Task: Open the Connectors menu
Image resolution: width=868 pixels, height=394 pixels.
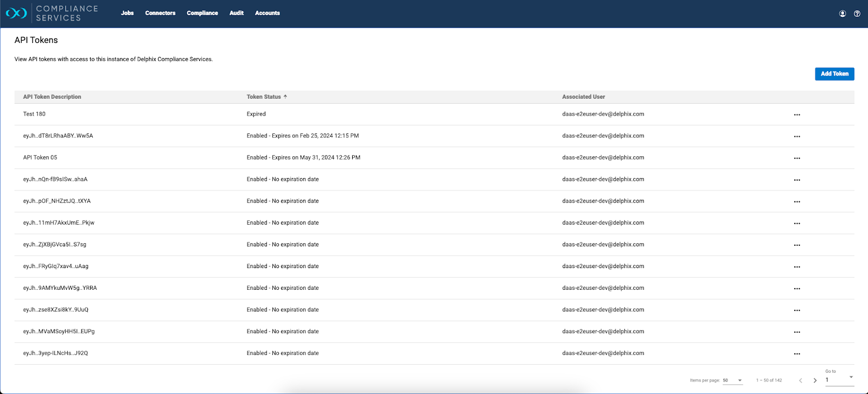Action: tap(160, 13)
